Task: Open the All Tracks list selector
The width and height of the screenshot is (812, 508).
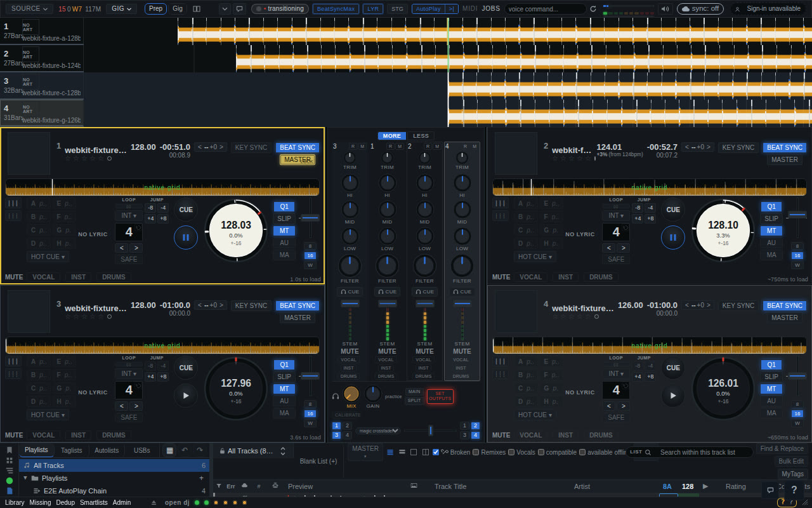Action: (x=253, y=451)
